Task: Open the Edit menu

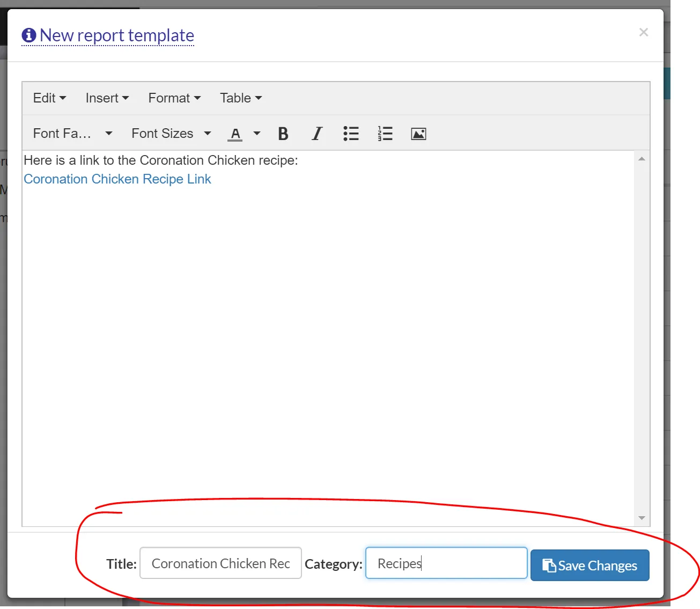Action: [x=49, y=98]
